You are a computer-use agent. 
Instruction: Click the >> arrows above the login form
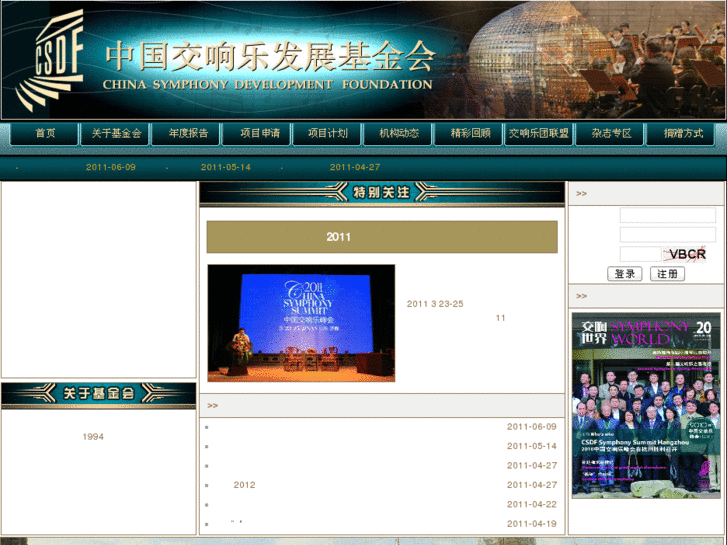[x=581, y=193]
